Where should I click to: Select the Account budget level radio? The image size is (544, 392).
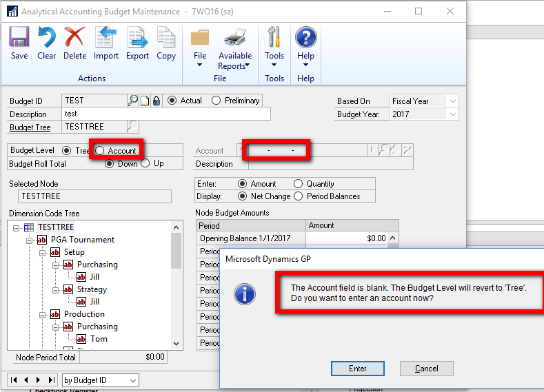click(x=100, y=151)
